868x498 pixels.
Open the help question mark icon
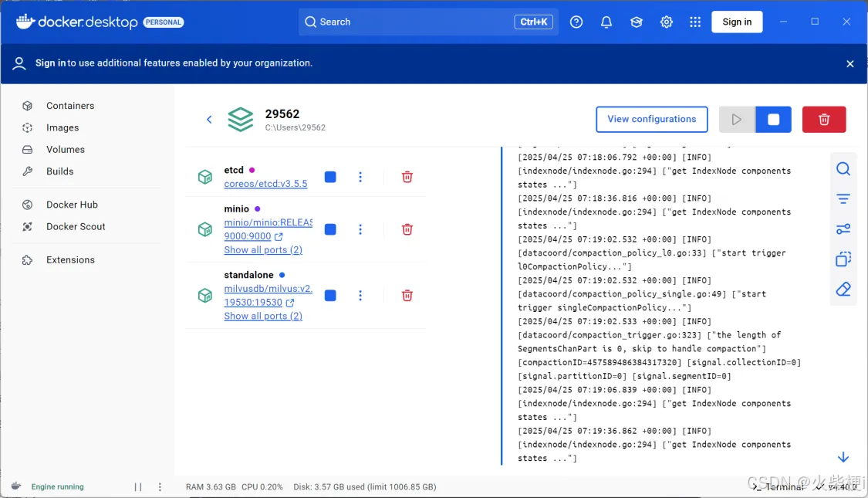(x=576, y=22)
